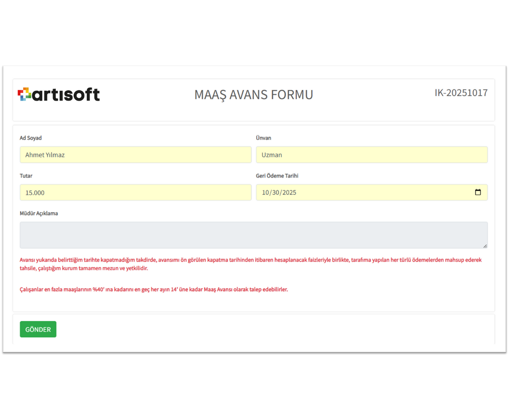
Task: Click the form number IK-20251017
Action: click(461, 93)
